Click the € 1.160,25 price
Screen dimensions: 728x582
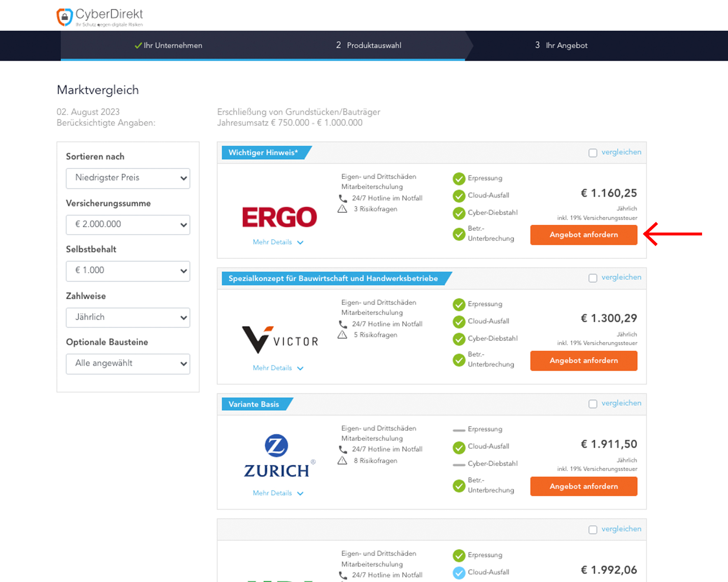point(609,193)
